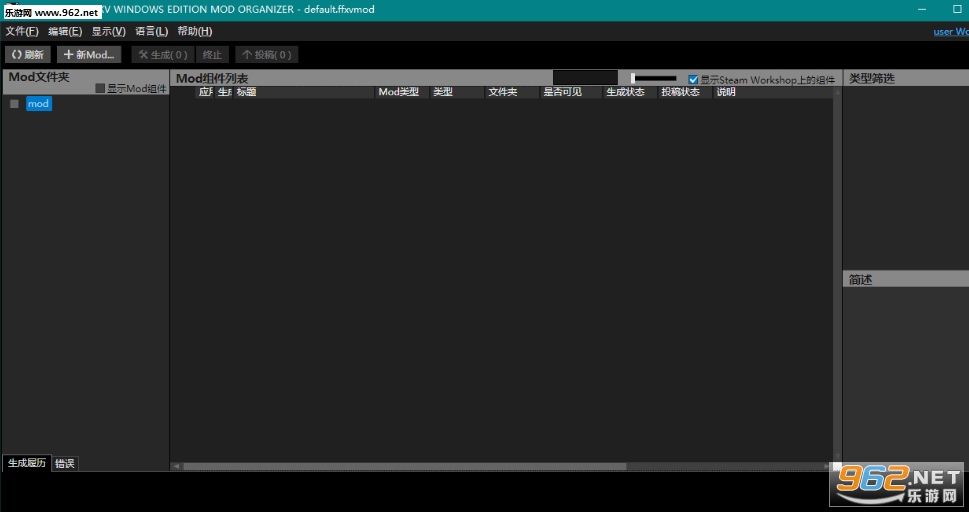Click the 刷新 refresh button
969x512 pixels.
[28, 54]
